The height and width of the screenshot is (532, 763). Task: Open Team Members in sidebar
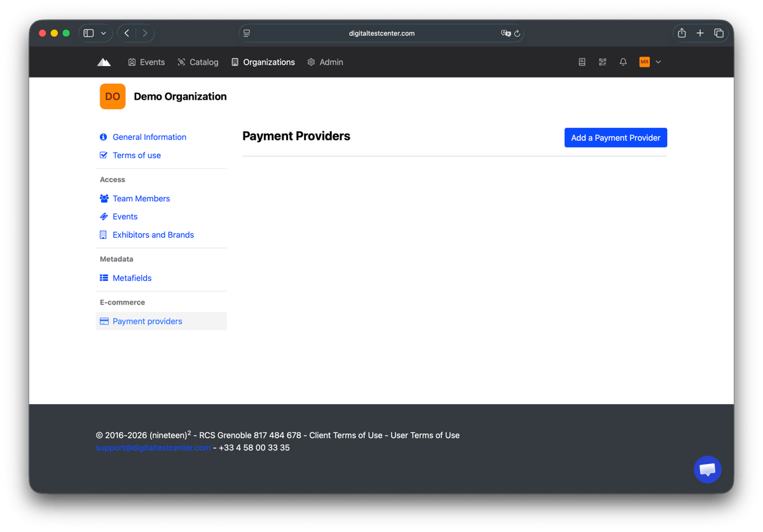point(141,198)
